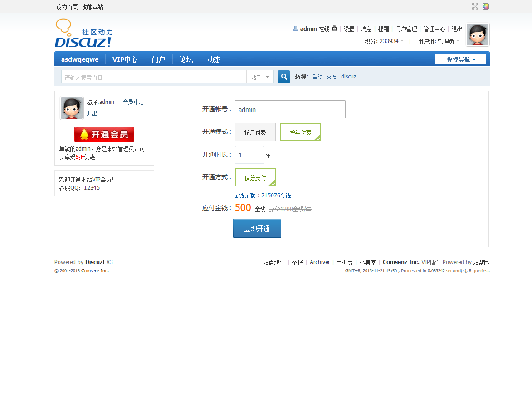
Task: Focus the 请输入搜索内容 search field
Action: [x=154, y=78]
